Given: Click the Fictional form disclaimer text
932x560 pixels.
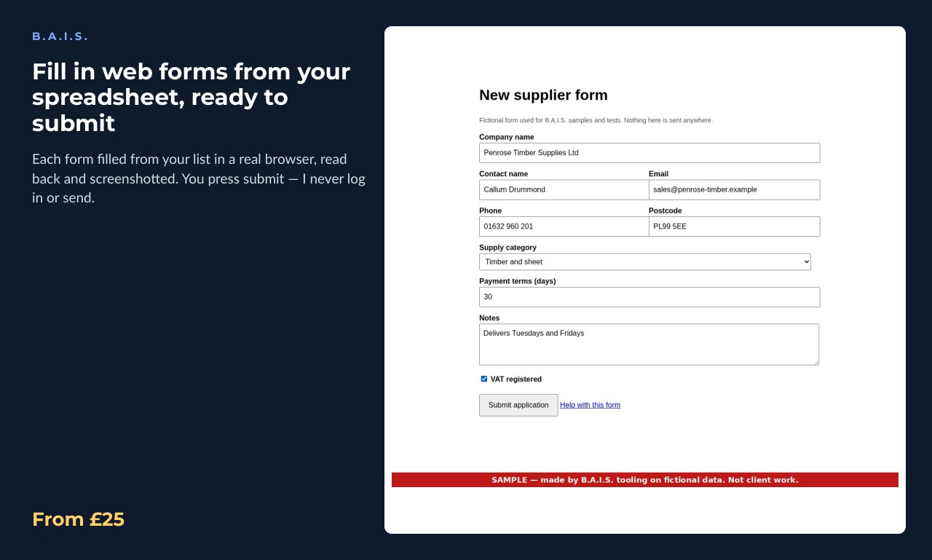Looking at the screenshot, I should click(x=596, y=120).
